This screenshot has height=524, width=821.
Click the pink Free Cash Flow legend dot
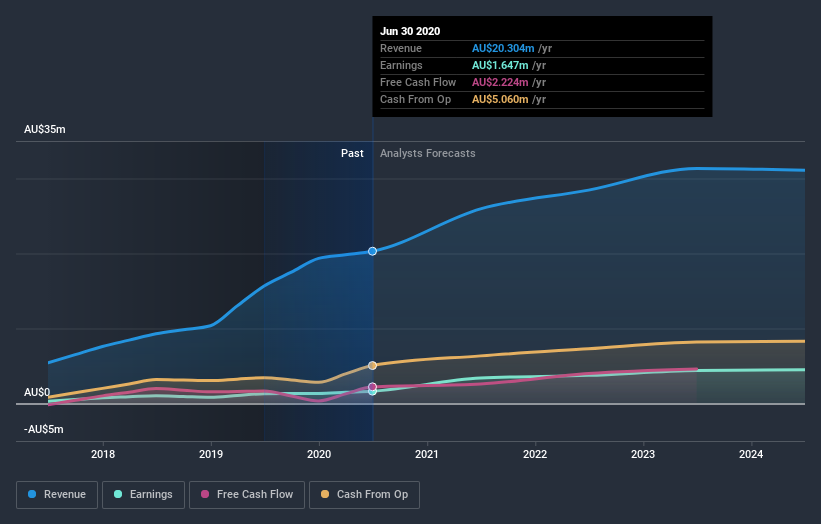(205, 494)
